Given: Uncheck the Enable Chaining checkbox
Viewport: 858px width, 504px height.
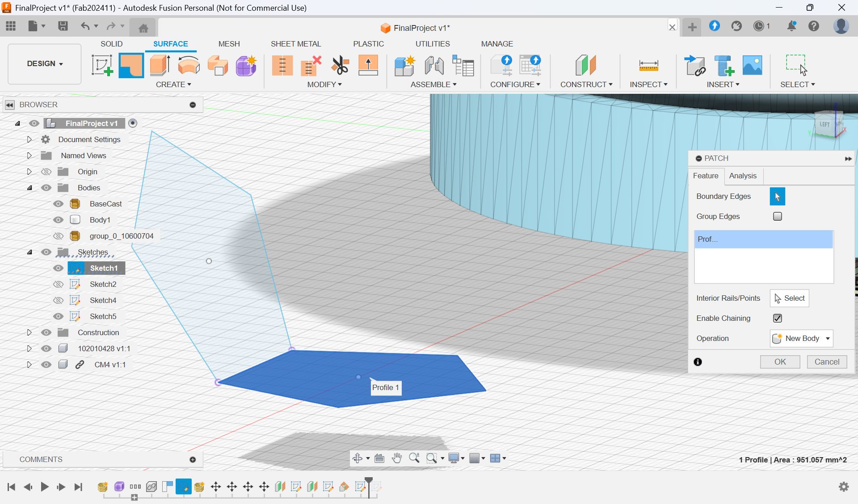Looking at the screenshot, I should click(x=778, y=318).
